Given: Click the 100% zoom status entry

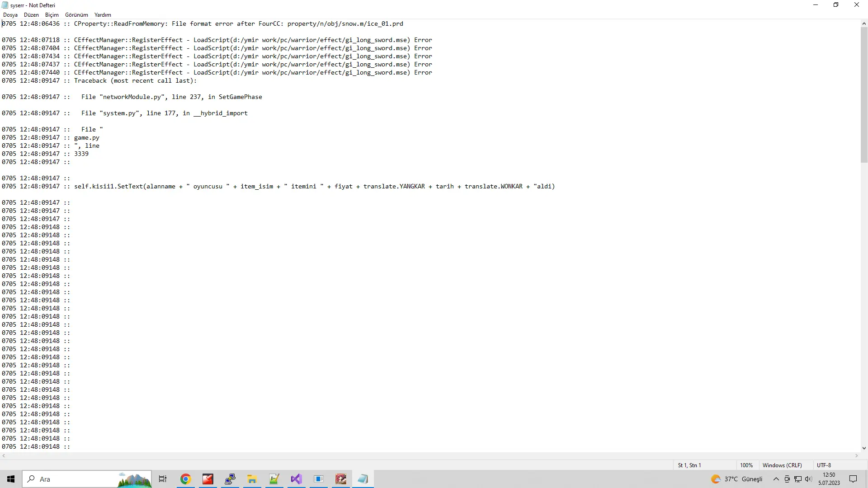Looking at the screenshot, I should tap(746, 465).
